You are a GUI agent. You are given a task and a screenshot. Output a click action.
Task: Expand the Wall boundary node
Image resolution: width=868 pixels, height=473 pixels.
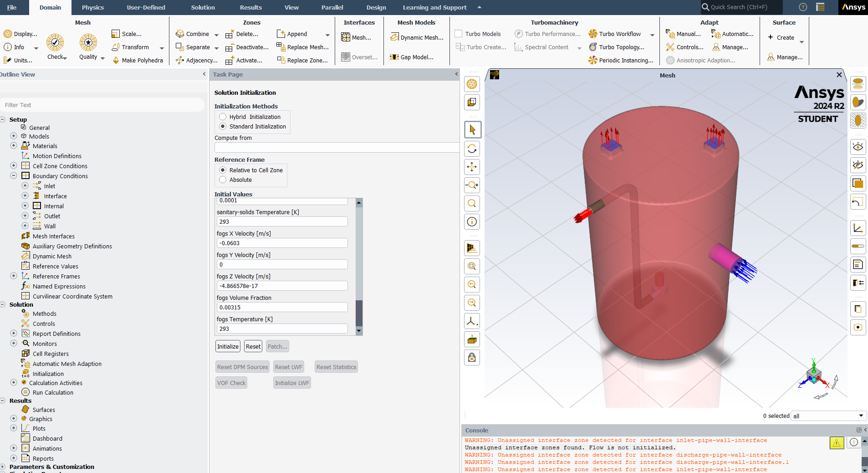[x=25, y=226]
